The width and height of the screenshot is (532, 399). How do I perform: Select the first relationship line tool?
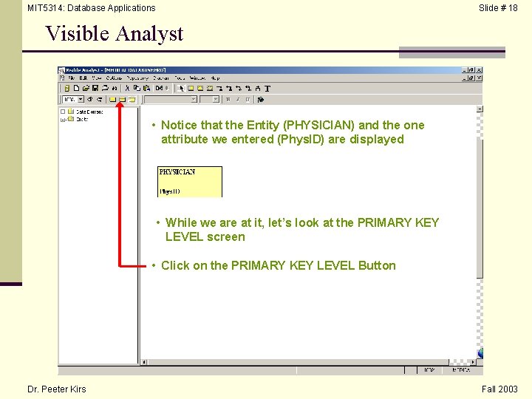(219, 89)
